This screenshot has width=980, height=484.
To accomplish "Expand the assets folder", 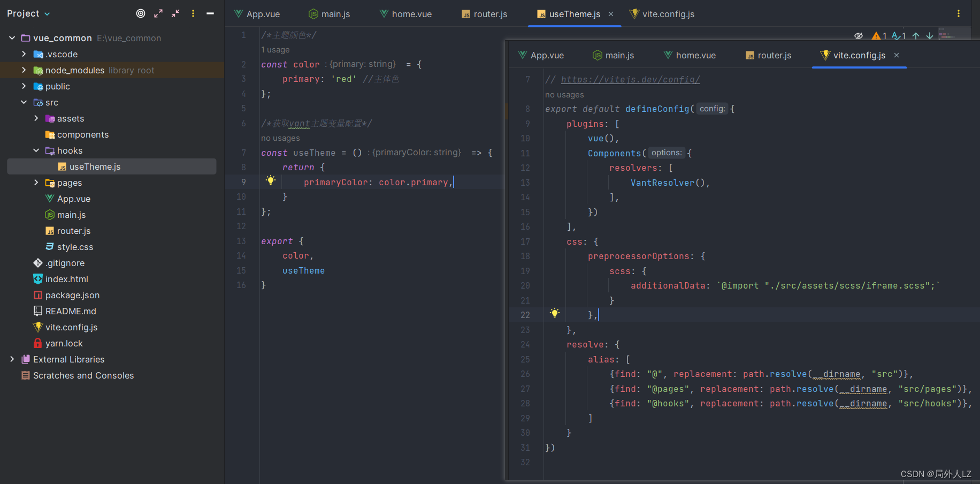I will coord(36,118).
